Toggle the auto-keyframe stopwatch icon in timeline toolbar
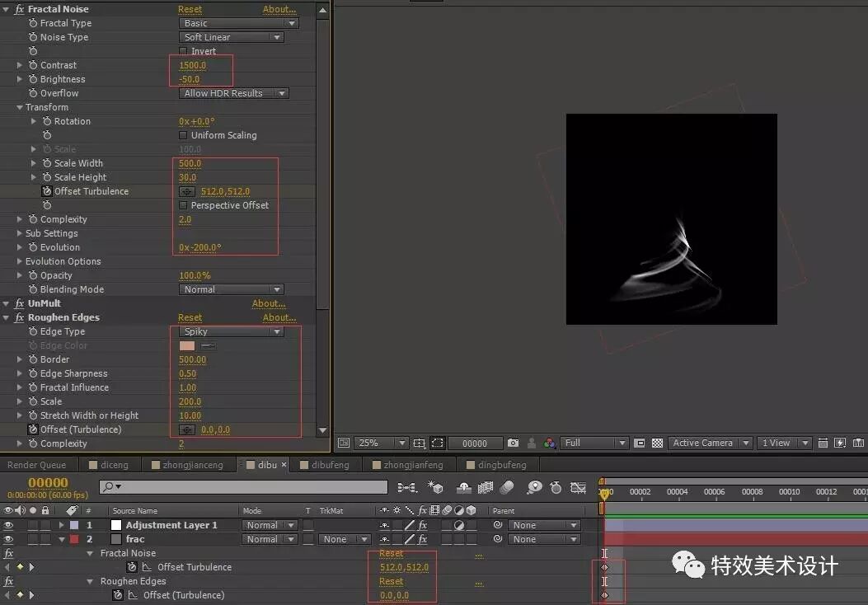The image size is (868, 605). coord(556,487)
